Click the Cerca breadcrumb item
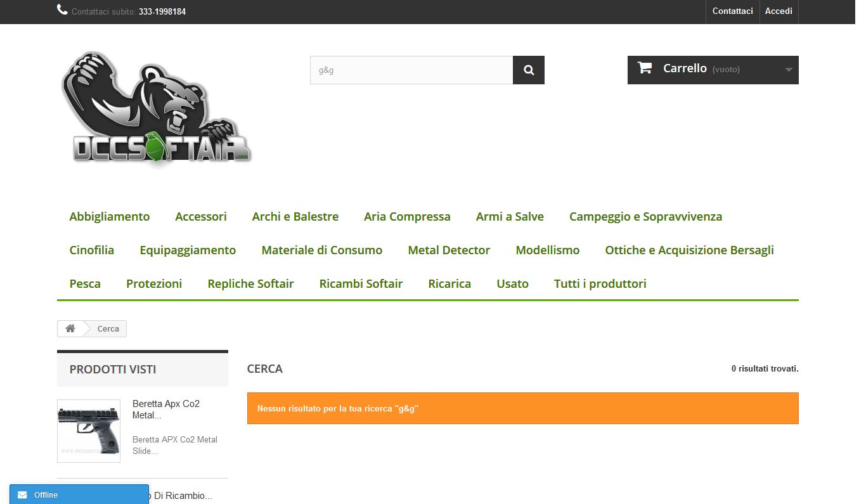Viewport: 866px width, 504px height. coord(108,328)
